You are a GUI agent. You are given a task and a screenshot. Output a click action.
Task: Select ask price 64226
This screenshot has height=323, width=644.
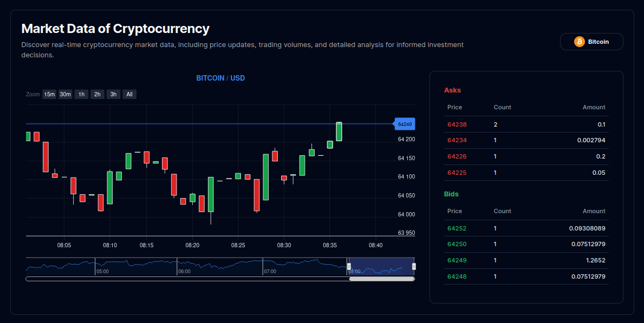point(457,156)
